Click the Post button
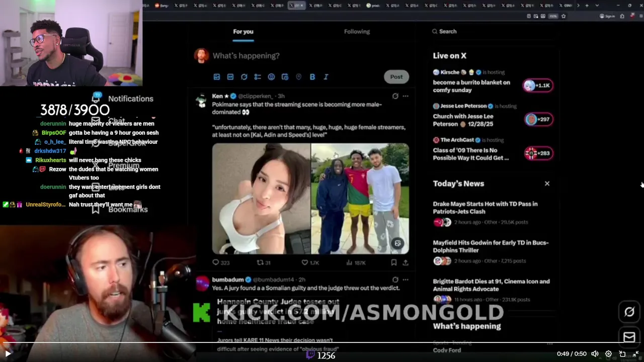This screenshot has width=644, height=362. pos(396,77)
